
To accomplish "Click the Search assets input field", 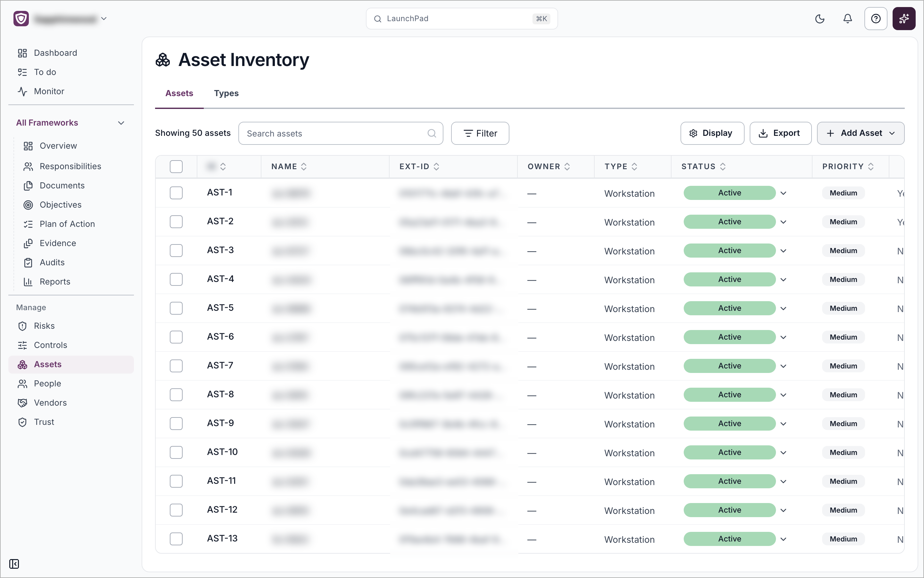I will point(341,133).
